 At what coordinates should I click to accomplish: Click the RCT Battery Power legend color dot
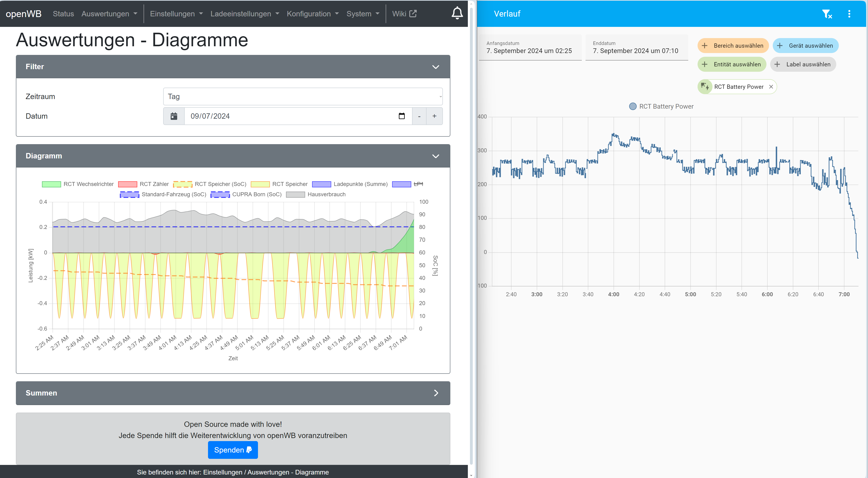click(632, 107)
